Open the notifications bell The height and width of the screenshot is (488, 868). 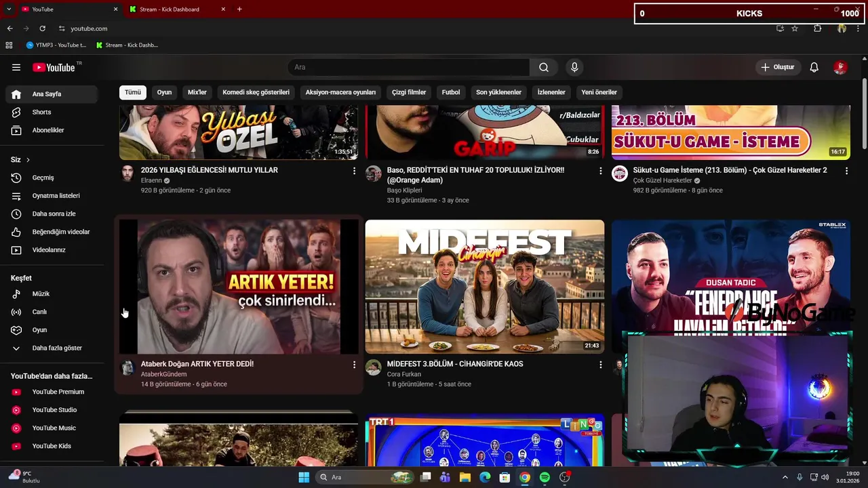point(814,67)
